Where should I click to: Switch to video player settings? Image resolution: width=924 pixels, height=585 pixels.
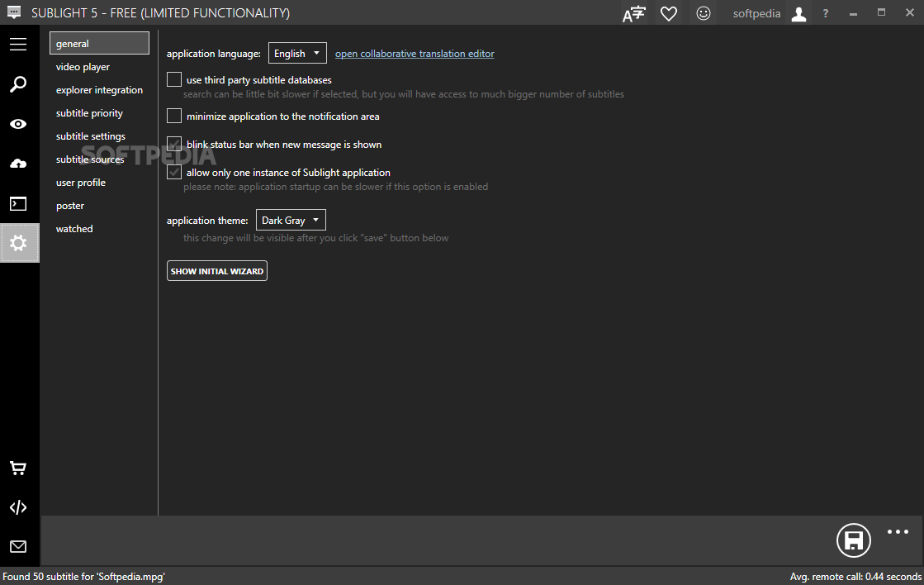(x=83, y=67)
